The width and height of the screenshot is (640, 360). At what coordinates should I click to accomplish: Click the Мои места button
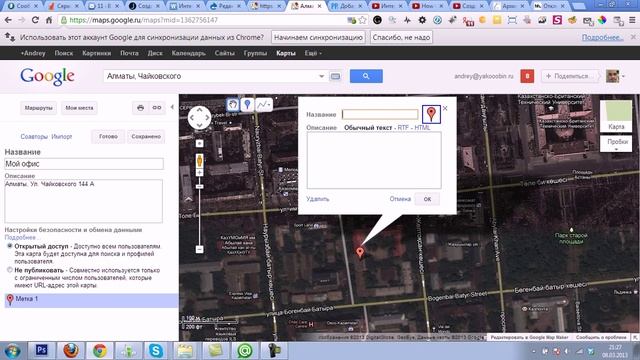tap(79, 108)
